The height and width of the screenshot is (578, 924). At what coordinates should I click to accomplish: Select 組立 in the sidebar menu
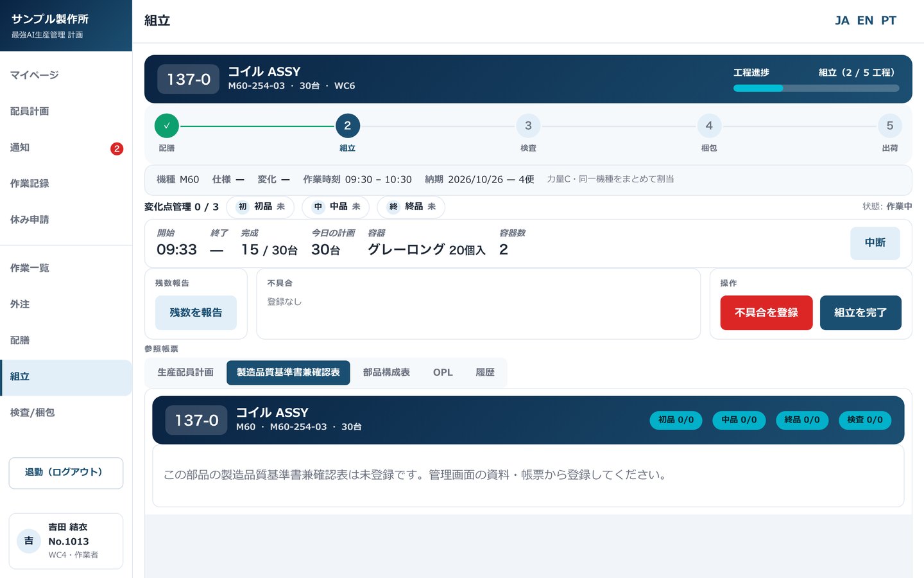66,377
